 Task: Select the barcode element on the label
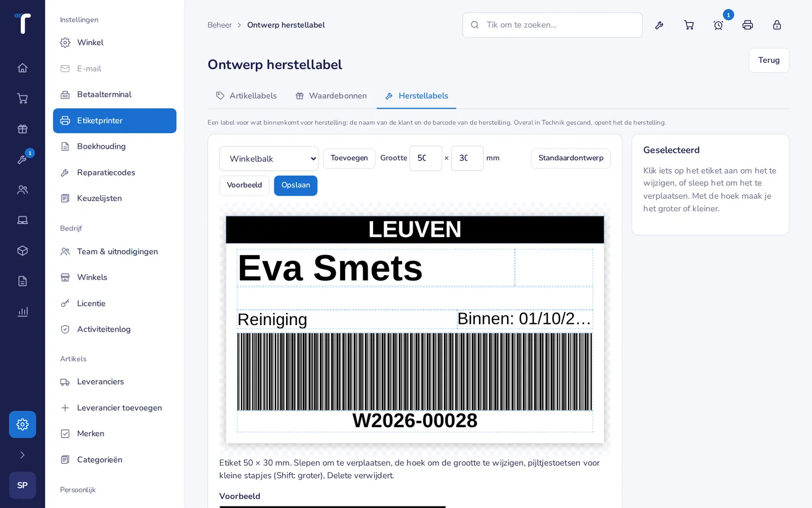pos(415,371)
